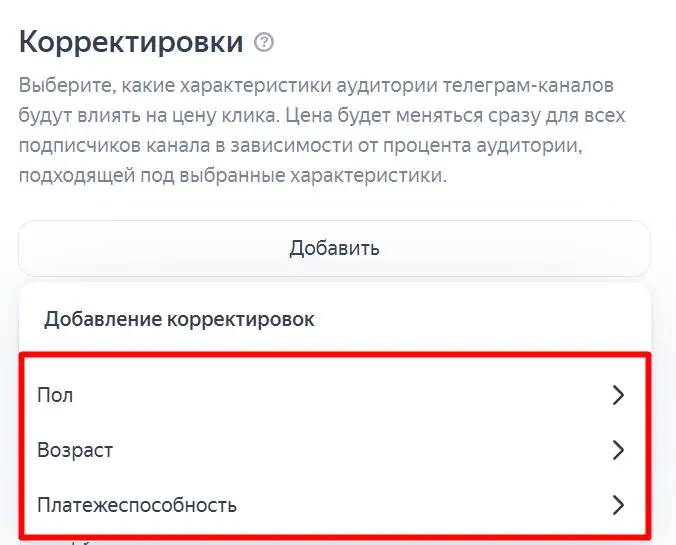The image size is (676, 545).
Task: Open gender adjustments via Пол row
Action: click(x=334, y=395)
